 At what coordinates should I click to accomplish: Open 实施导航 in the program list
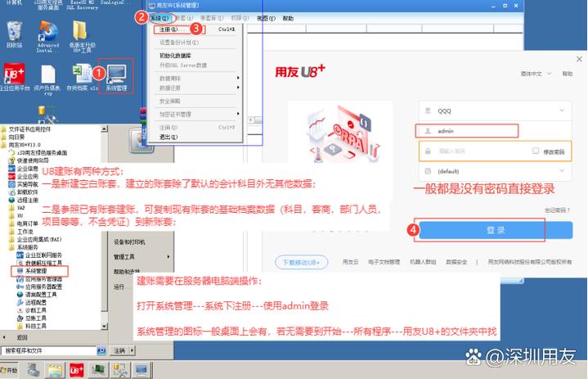[24, 184]
